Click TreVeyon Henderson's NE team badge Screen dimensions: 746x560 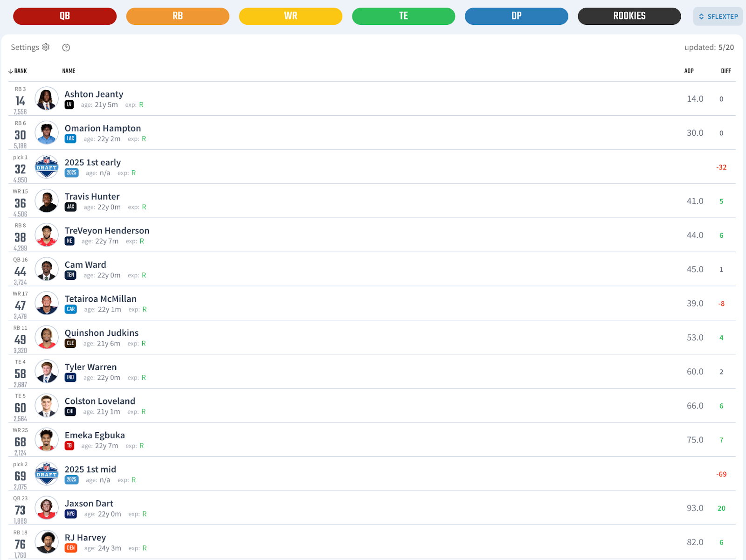tap(69, 241)
